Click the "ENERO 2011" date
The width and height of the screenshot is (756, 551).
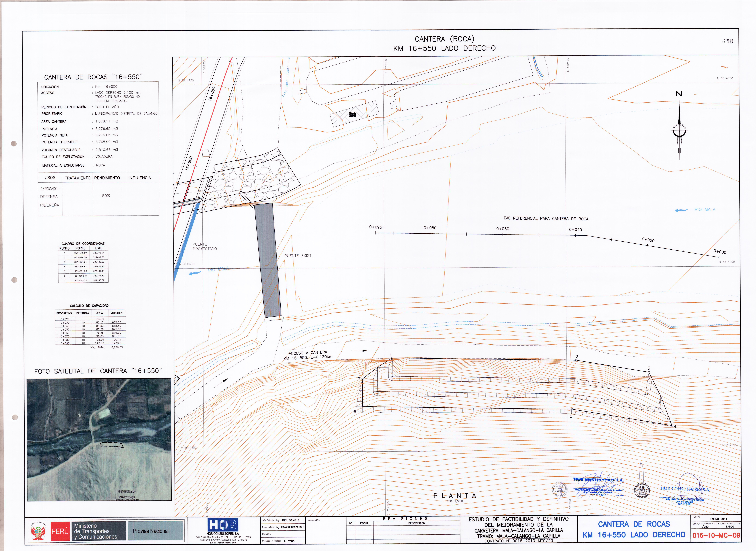pos(719,519)
